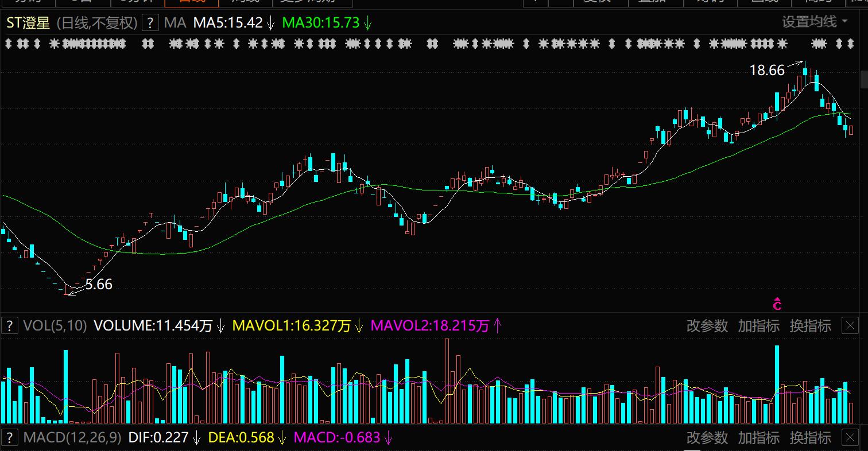
Task: Click the help icon beside the MA label
Action: coord(150,23)
